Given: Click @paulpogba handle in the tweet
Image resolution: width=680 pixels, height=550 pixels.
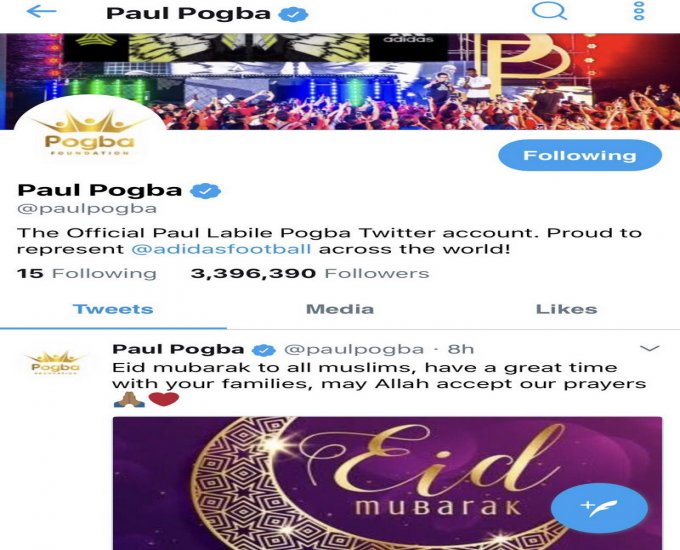Looking at the screenshot, I should click(x=354, y=349).
